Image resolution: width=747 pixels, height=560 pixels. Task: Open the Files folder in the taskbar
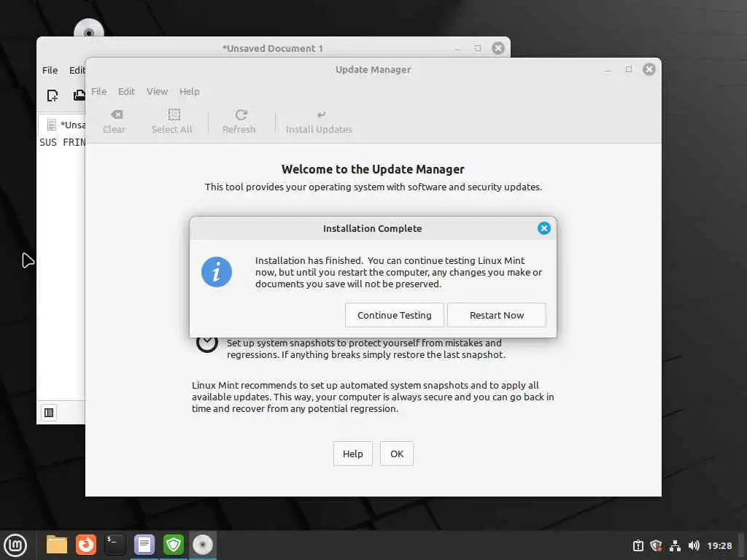click(57, 545)
